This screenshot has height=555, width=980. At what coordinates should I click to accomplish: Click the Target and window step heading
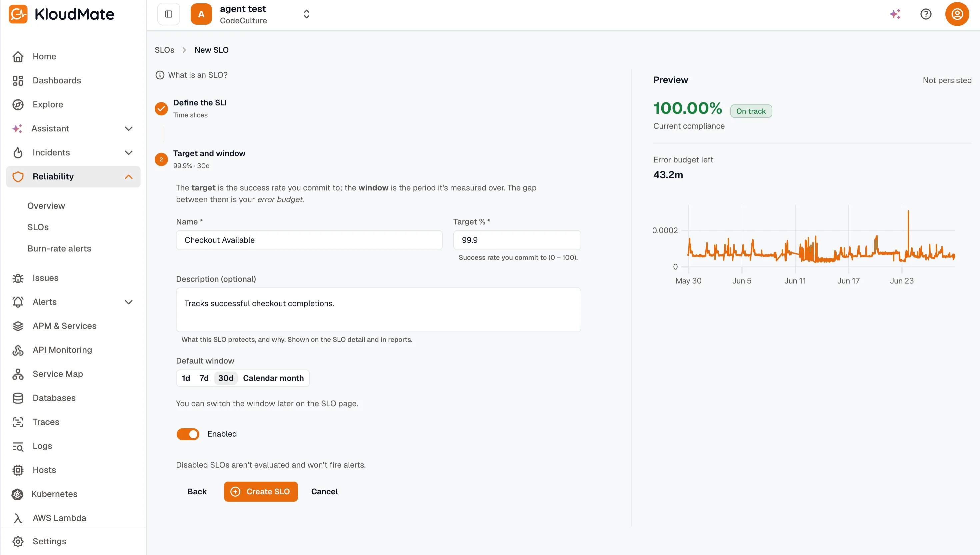click(209, 153)
